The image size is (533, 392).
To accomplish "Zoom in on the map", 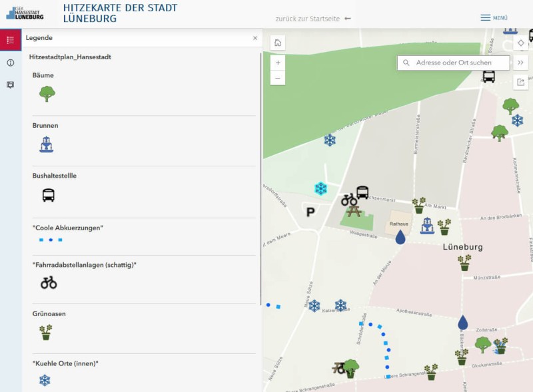I will [x=278, y=62].
